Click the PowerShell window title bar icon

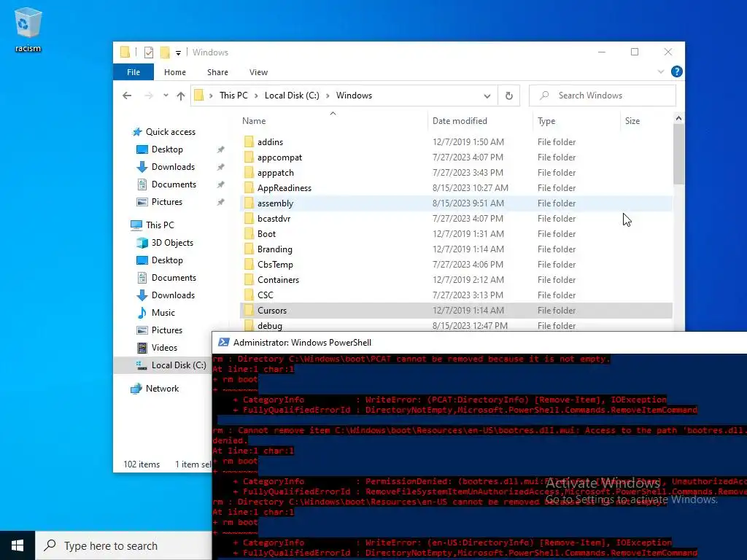[x=223, y=343]
